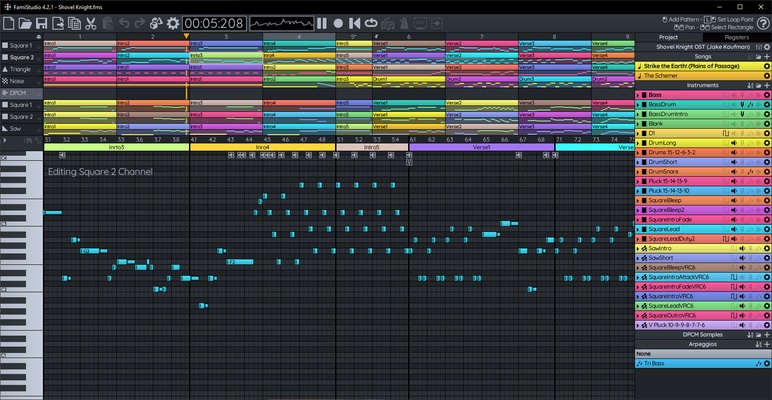This screenshot has width=772, height=400.
Task: Click the oscilloscope waveform display
Action: click(x=282, y=23)
